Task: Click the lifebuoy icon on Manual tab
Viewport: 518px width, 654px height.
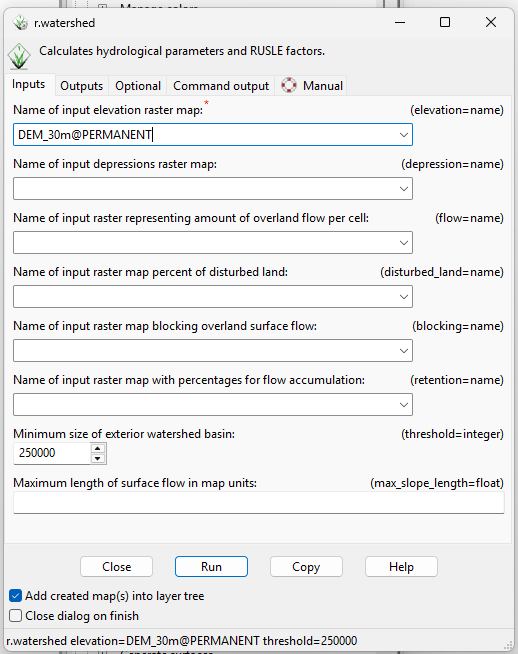Action: pyautogui.click(x=289, y=85)
